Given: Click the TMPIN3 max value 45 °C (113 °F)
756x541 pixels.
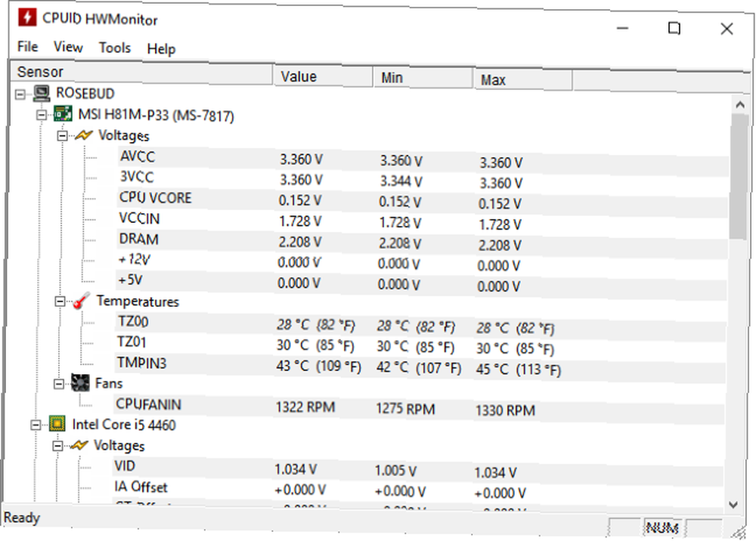Looking at the screenshot, I should point(519,369).
